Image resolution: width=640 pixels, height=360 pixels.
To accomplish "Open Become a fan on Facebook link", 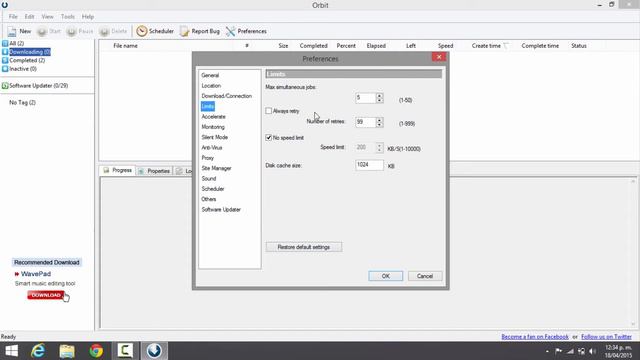I will (x=535, y=337).
